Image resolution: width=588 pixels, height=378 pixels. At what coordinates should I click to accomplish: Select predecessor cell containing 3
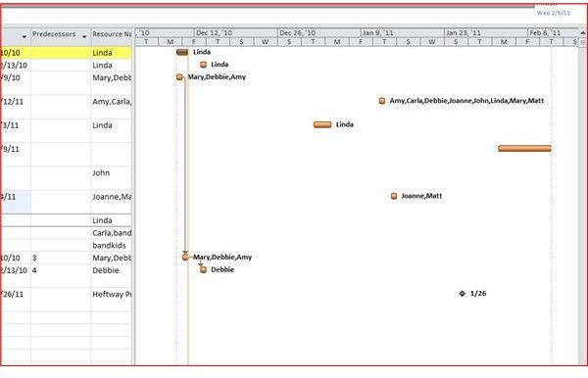(61, 258)
